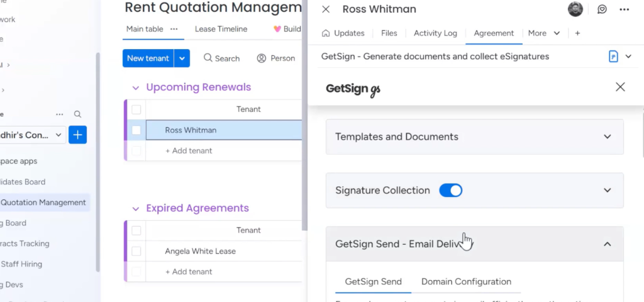644x302 pixels.
Task: Tick the Upcoming Renewals header checkbox
Action: pos(136,109)
